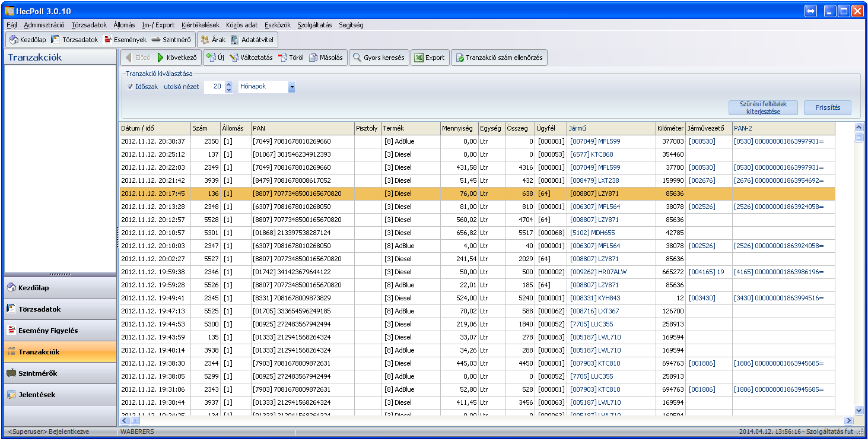Click the Változtatás edit tool
The image size is (868, 441).
coord(251,58)
